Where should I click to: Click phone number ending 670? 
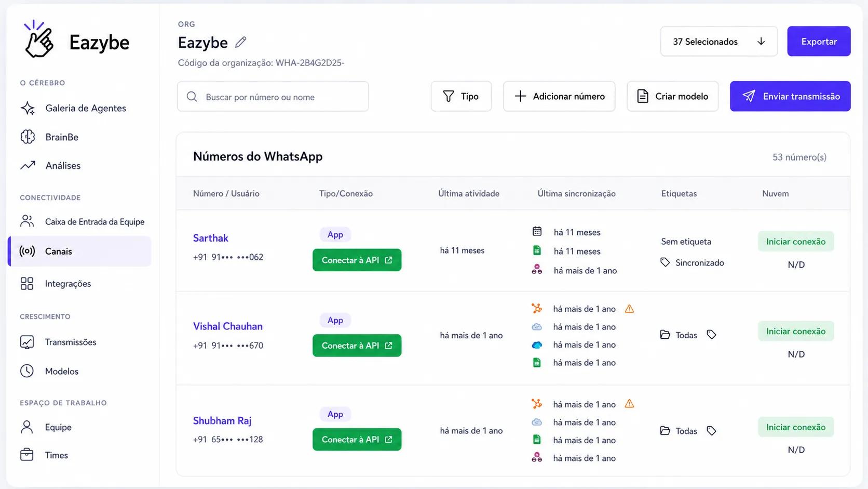pos(228,346)
